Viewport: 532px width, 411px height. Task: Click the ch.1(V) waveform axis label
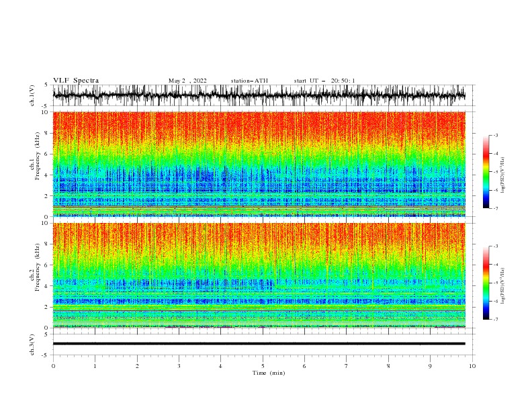pyautogui.click(x=32, y=95)
